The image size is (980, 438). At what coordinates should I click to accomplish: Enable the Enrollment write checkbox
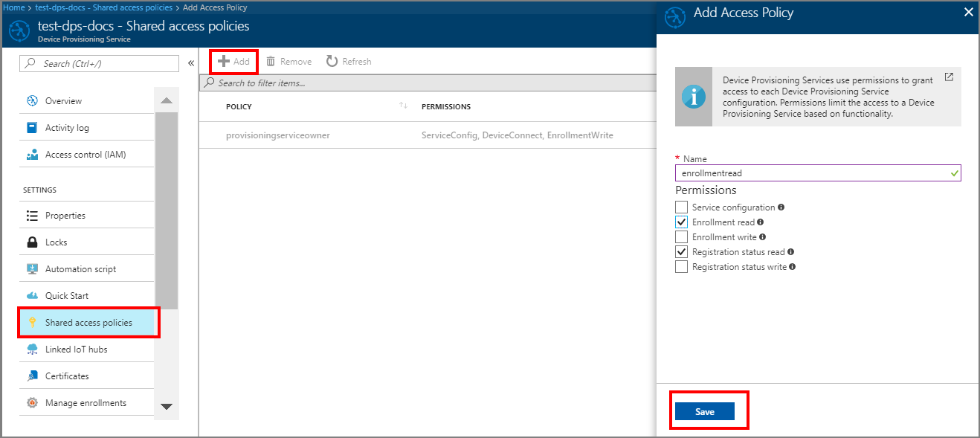pos(681,237)
